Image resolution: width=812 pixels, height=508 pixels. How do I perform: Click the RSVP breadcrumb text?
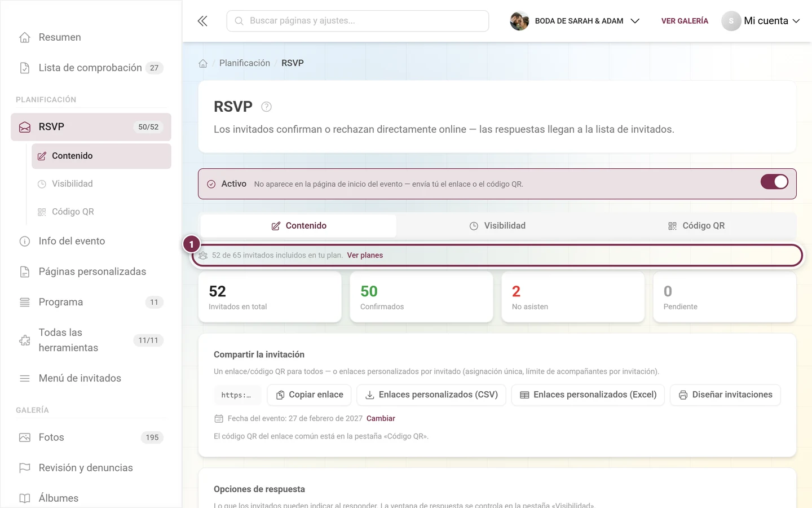pos(293,63)
